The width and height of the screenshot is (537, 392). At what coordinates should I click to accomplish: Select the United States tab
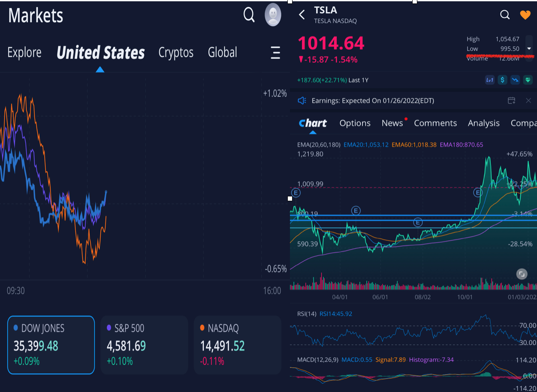[101, 53]
